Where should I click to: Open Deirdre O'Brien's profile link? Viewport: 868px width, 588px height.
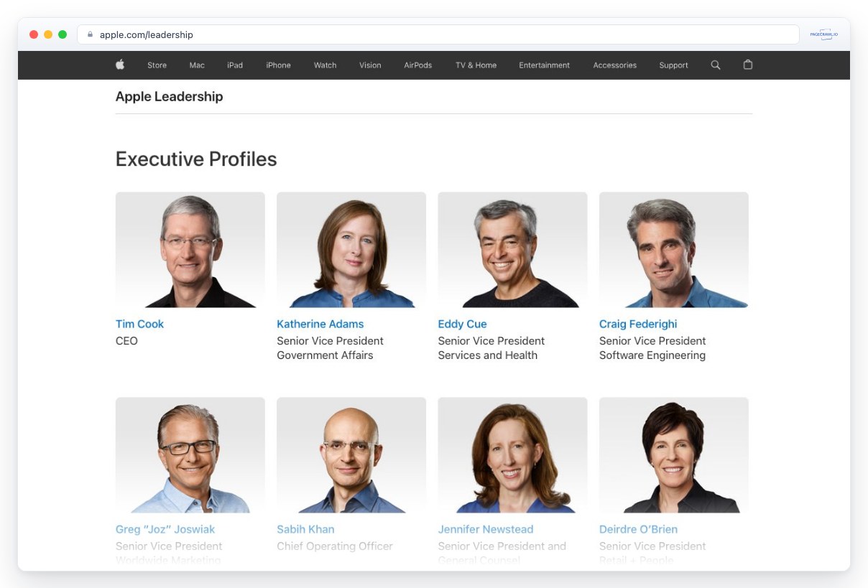tap(638, 529)
